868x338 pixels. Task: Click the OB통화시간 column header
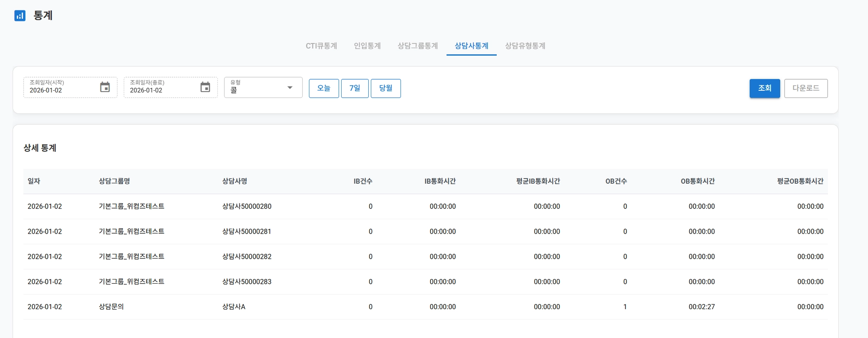698,181
